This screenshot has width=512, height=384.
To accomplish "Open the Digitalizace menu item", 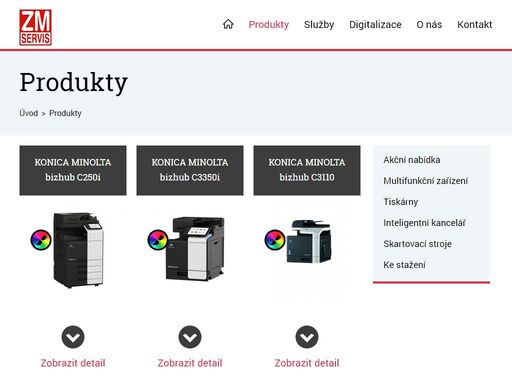I will pos(375,25).
